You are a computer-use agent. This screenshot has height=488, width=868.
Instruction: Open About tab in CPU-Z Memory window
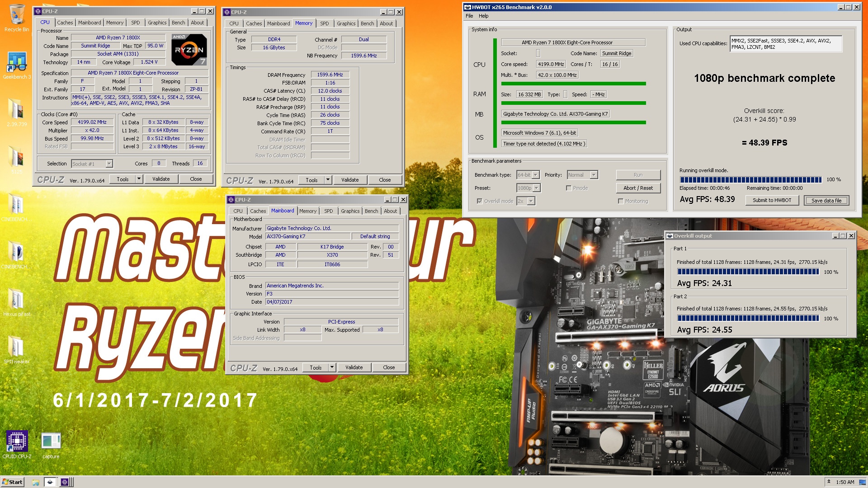386,23
